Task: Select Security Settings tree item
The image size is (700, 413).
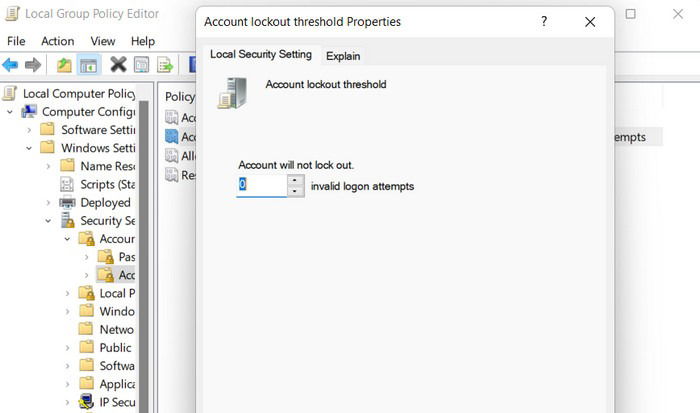Action: 107,221
